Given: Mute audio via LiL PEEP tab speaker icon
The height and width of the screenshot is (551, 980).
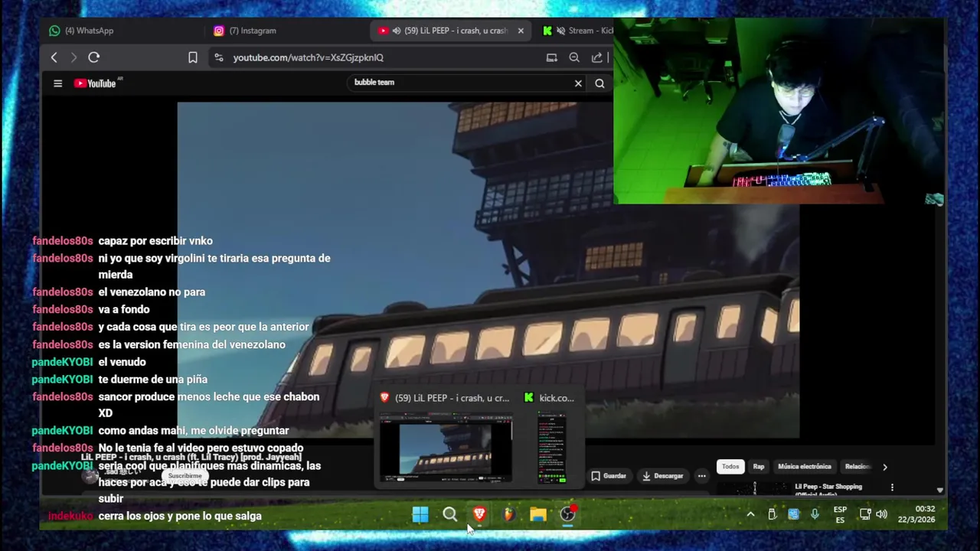Looking at the screenshot, I should 397,31.
